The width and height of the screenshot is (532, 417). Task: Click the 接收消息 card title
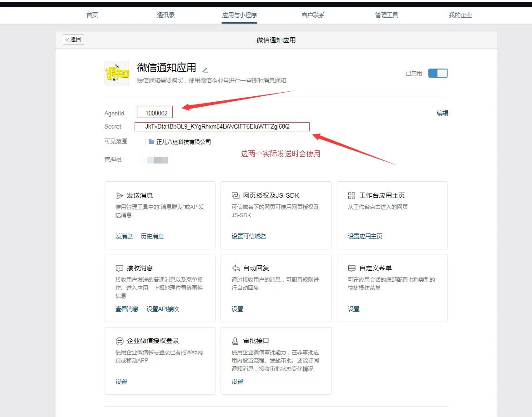coord(140,268)
